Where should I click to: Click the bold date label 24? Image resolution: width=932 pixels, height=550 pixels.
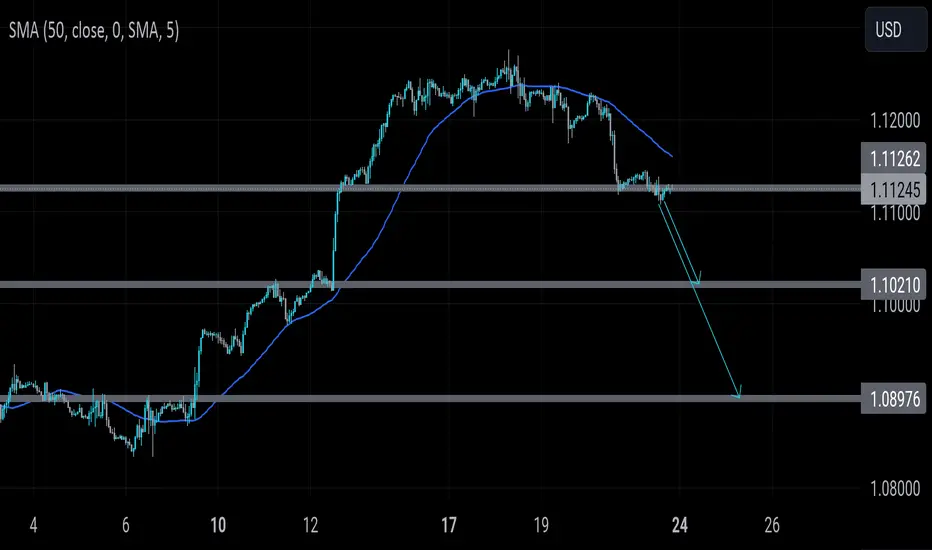click(x=679, y=525)
